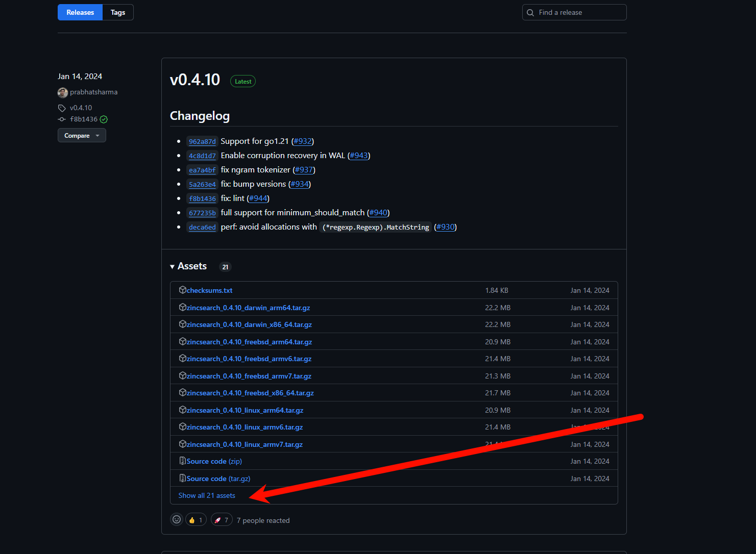Download zincsearch darwin_arm64 tarball
Viewport: 756px width, 554px height.
[x=248, y=308]
